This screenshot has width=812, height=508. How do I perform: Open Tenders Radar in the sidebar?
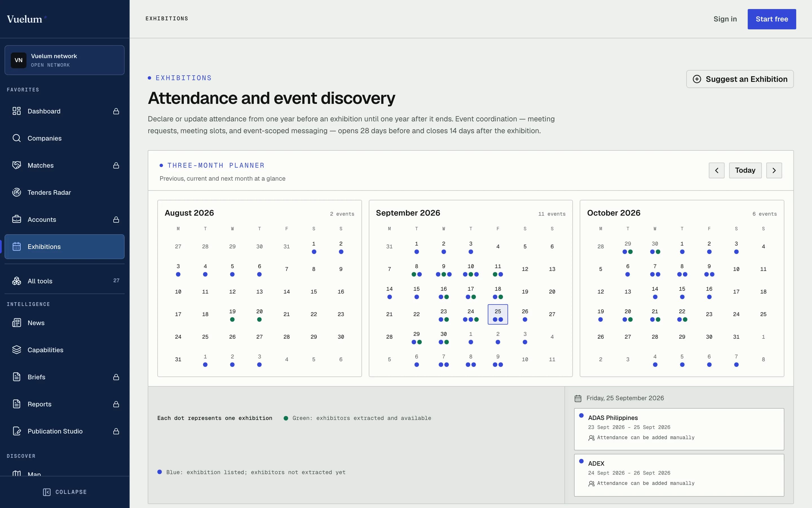point(64,192)
